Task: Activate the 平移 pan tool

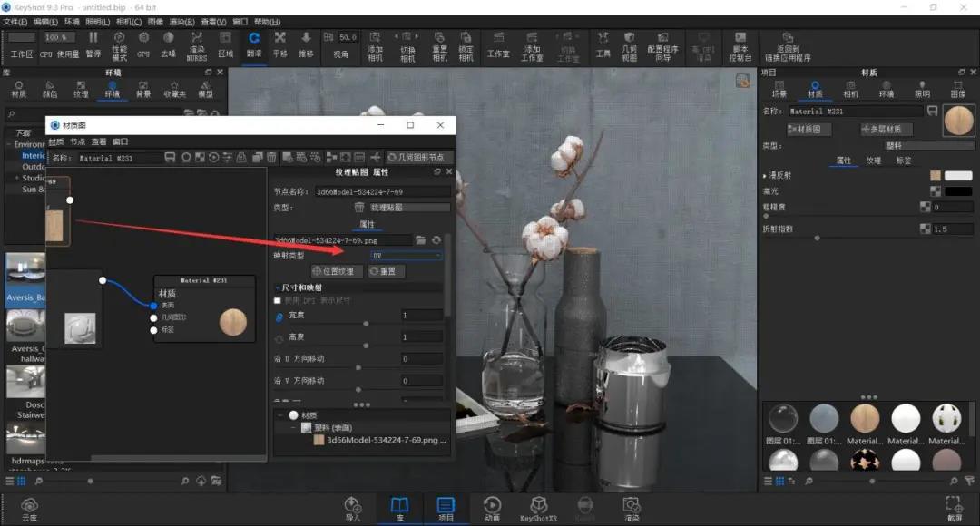Action: (x=280, y=45)
